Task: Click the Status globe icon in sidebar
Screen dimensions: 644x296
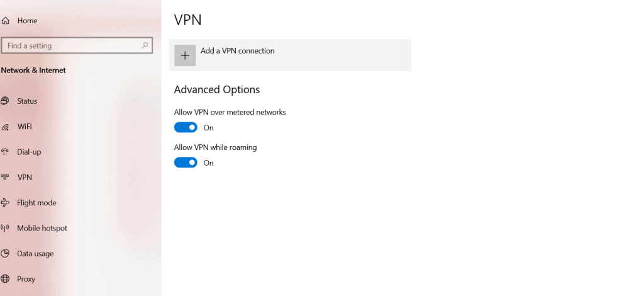Action: [x=5, y=101]
